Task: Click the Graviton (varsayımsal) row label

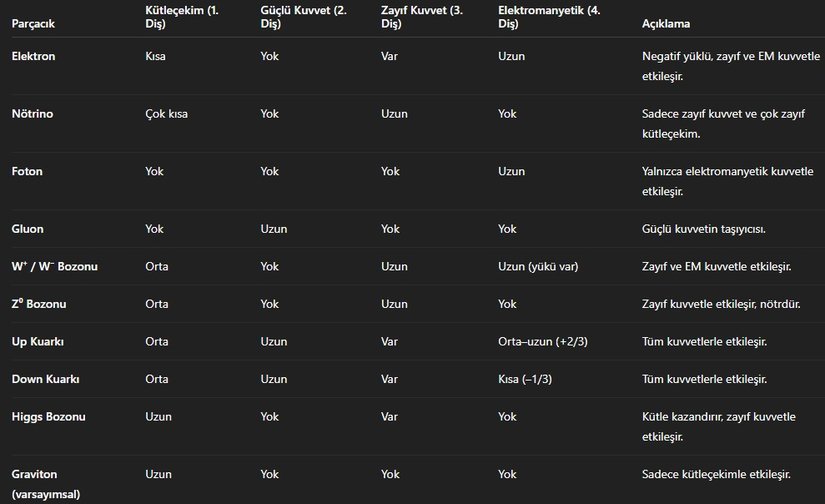Action: click(46, 483)
